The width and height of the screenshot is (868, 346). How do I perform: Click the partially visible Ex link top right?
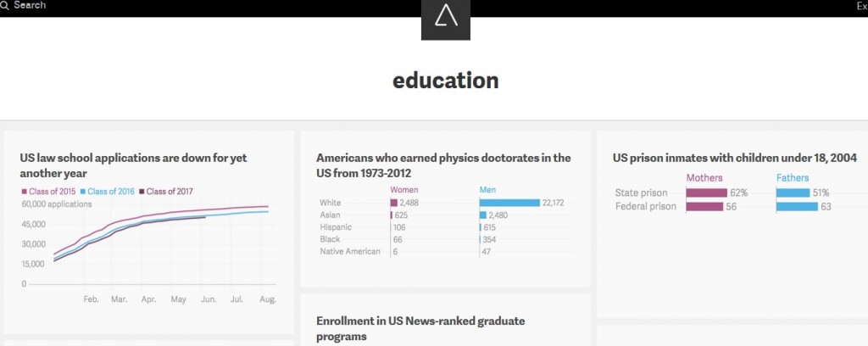coord(862,6)
